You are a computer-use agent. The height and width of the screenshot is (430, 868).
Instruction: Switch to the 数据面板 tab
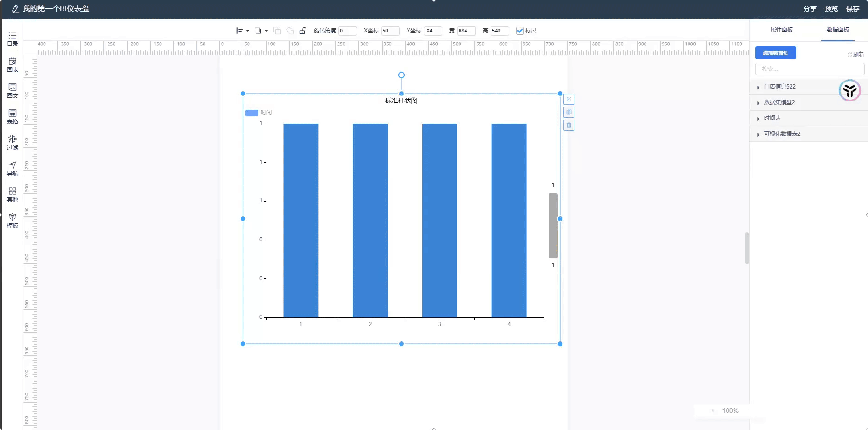click(x=837, y=30)
